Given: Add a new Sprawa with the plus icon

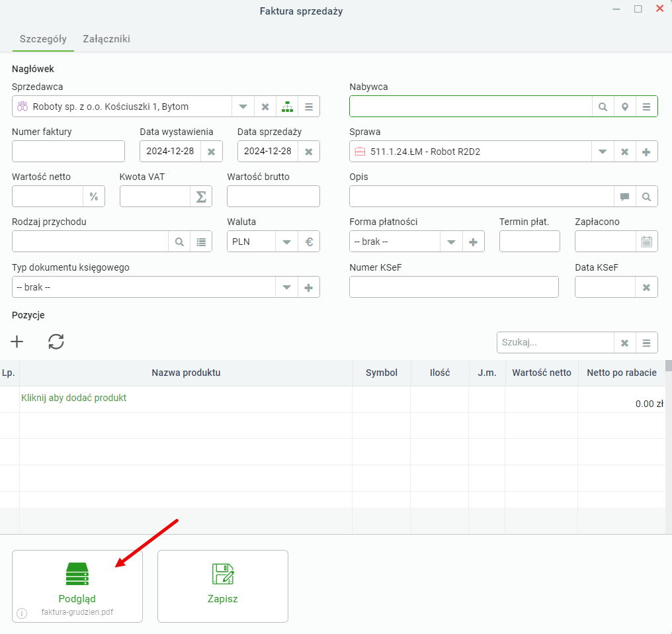Looking at the screenshot, I should click(647, 152).
